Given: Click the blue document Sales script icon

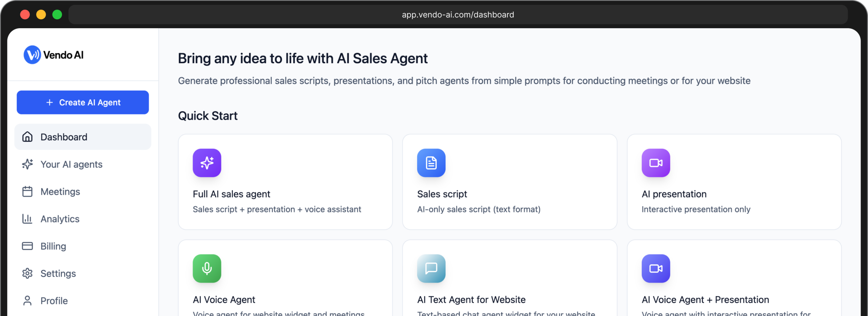Looking at the screenshot, I should (431, 163).
